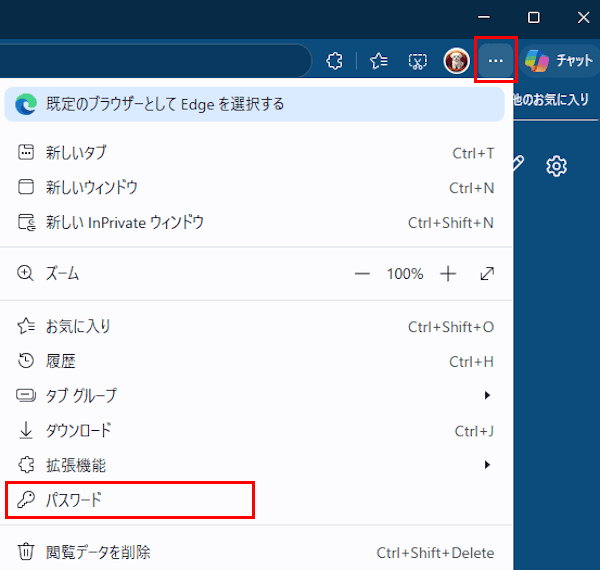Screen dimensions: 600x570
Task: Decrease zoom with the minus button
Action: pyautogui.click(x=362, y=274)
